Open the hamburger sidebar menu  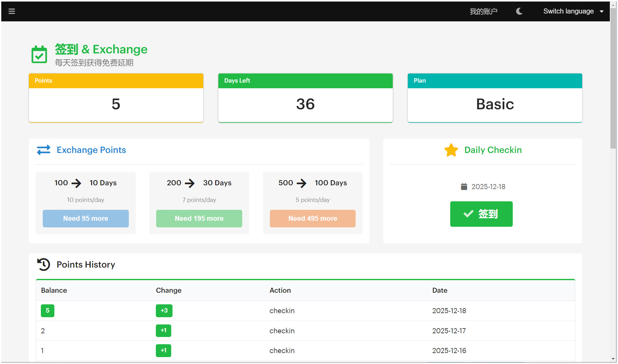point(12,11)
